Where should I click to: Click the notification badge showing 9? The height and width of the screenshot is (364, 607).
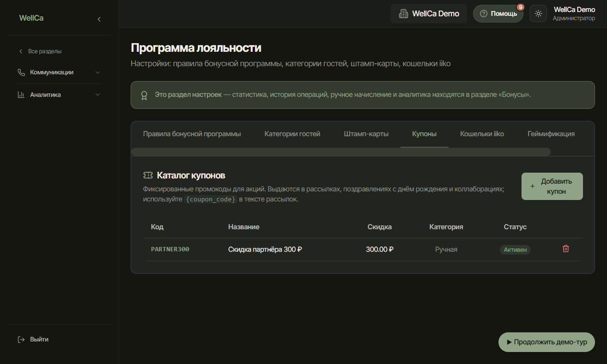(x=520, y=7)
